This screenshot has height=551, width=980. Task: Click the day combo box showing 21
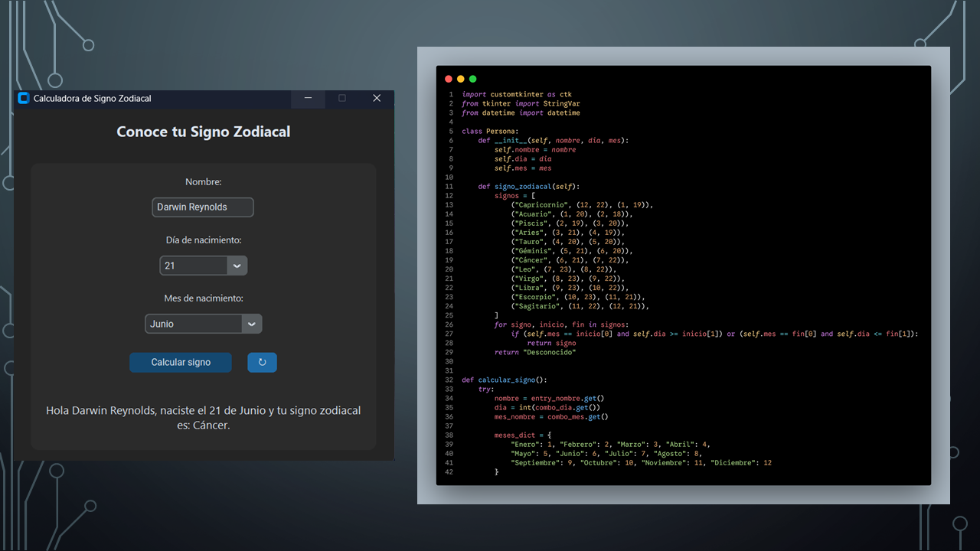pos(194,266)
